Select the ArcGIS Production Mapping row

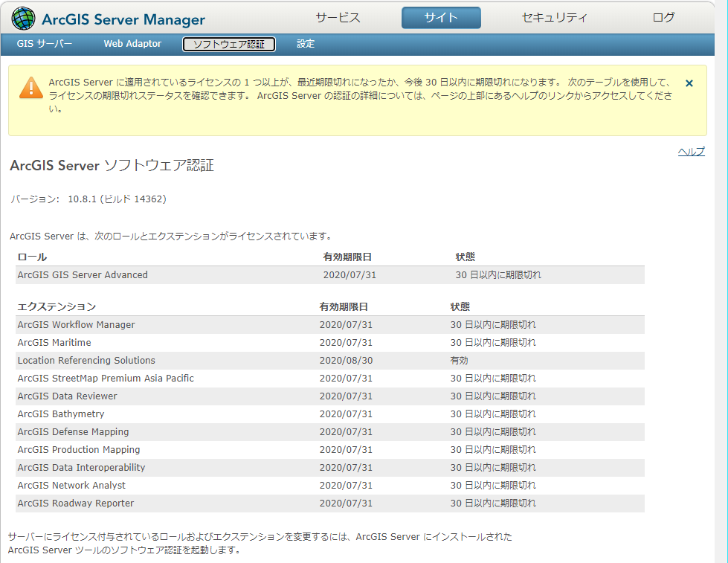click(x=330, y=450)
